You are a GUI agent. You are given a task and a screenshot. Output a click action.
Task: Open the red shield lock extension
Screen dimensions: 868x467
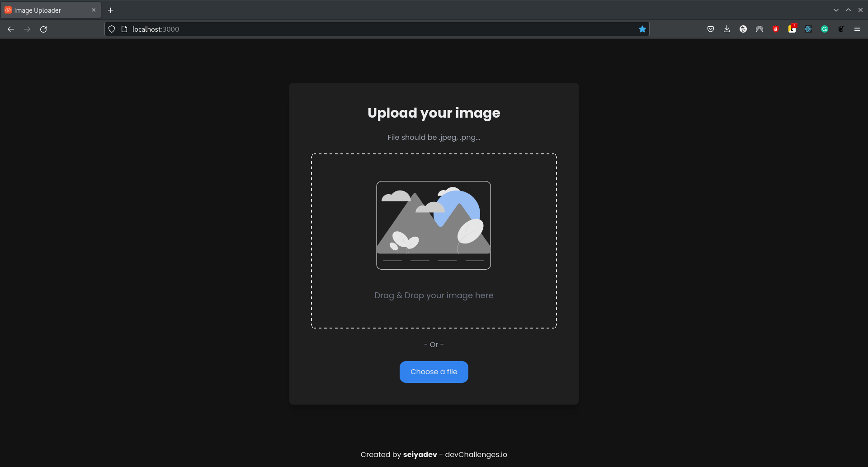tap(776, 29)
